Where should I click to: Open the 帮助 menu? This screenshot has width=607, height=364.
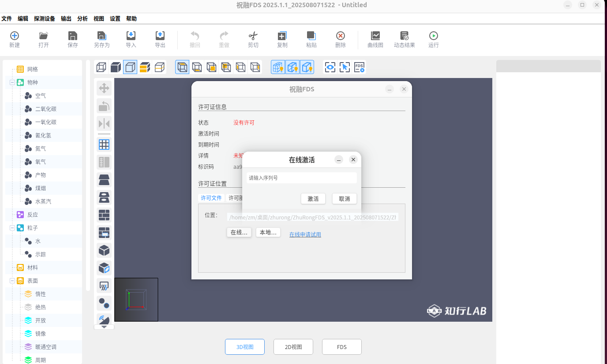[131, 19]
